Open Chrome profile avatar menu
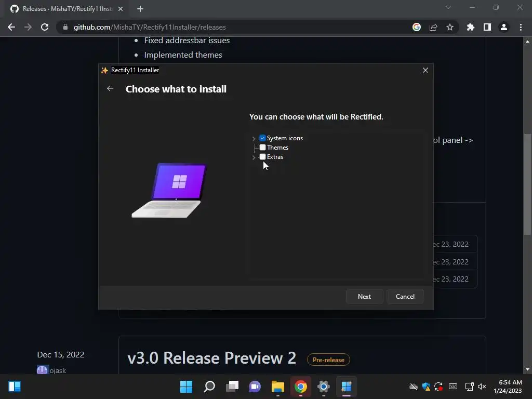This screenshot has width=532, height=399. coord(504,27)
